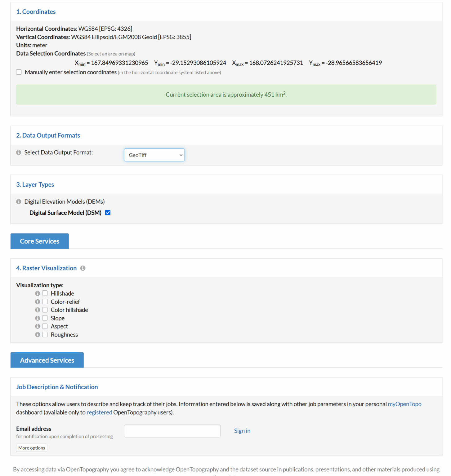Click info icon next to Slope
The height and width of the screenshot is (476, 451).
[x=38, y=318]
